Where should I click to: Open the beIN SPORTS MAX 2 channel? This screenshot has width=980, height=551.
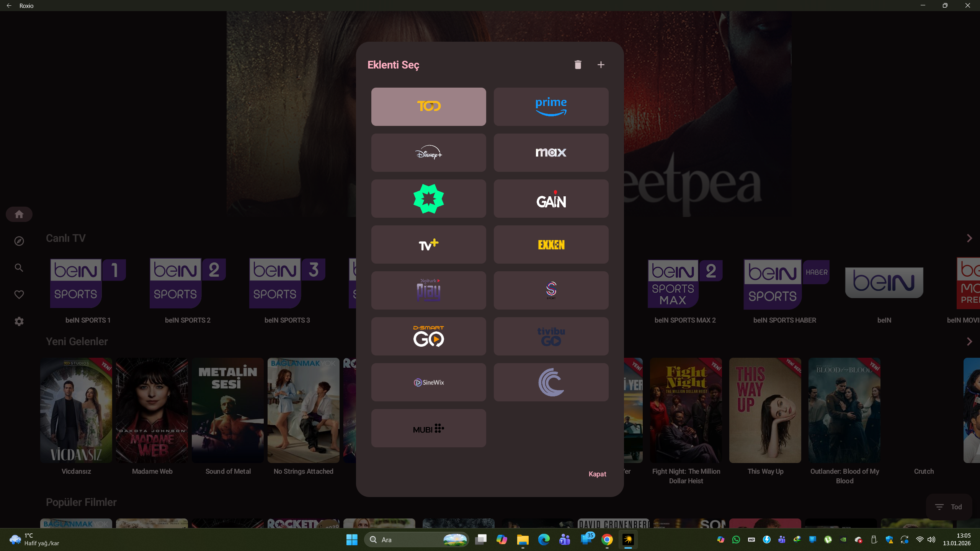tap(685, 284)
